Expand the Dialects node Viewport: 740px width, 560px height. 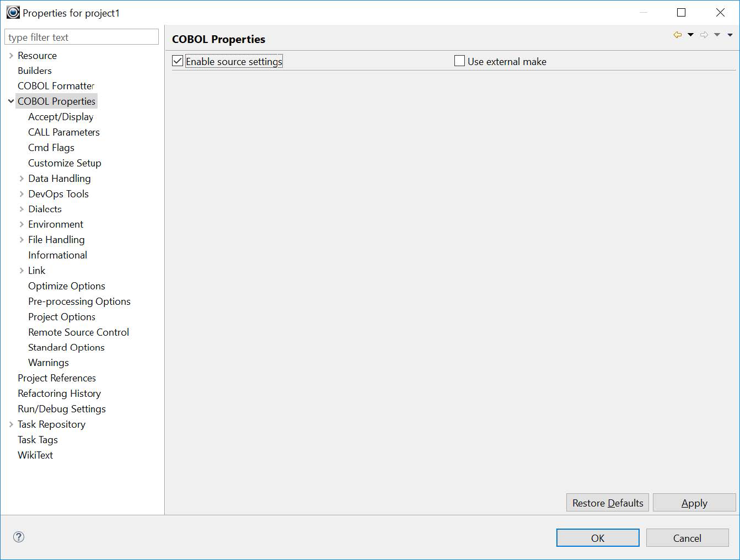[21, 209]
